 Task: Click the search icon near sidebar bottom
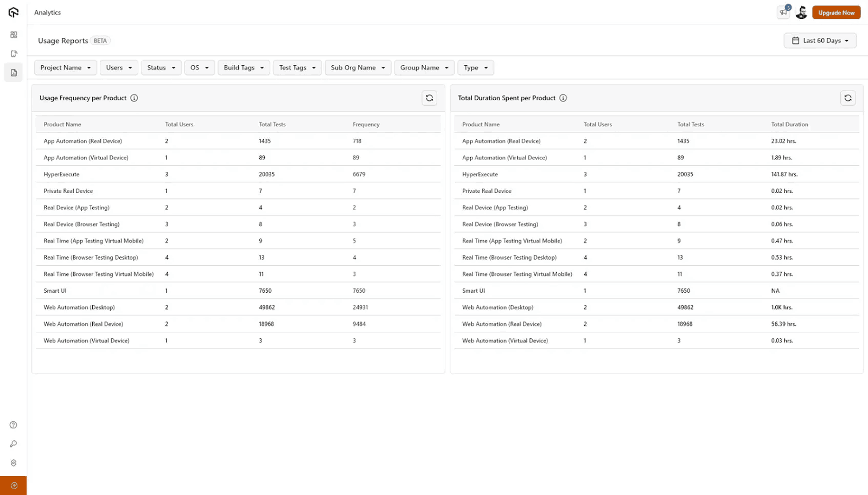13,443
